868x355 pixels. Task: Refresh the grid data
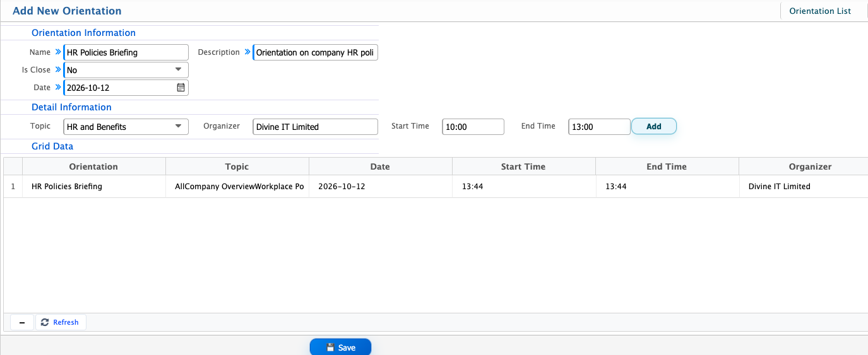[61, 322]
